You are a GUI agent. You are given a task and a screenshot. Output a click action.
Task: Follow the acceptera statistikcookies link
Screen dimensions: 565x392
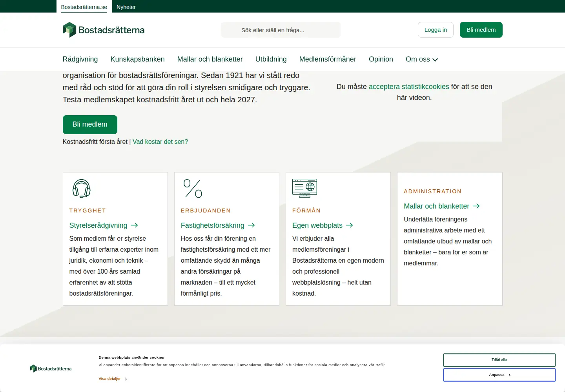(x=409, y=87)
